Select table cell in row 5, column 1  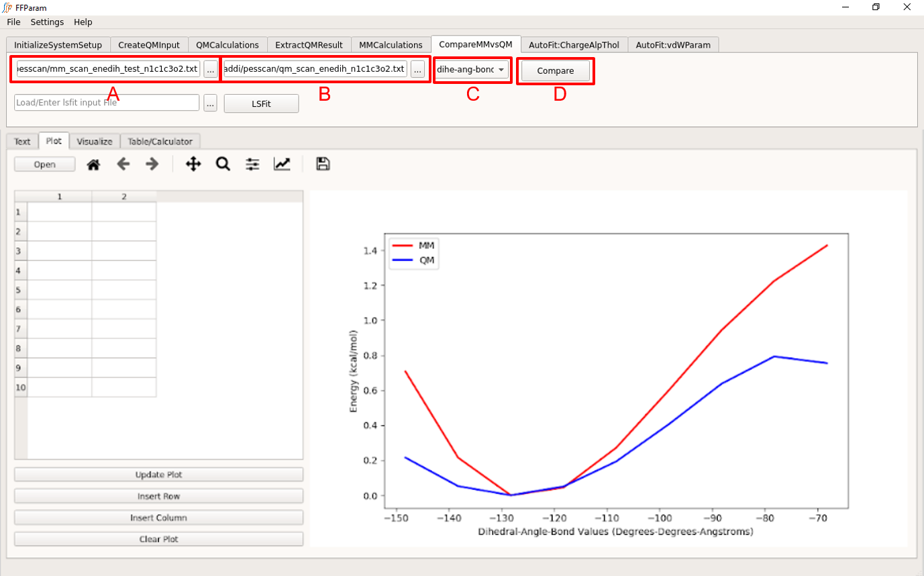(x=60, y=290)
